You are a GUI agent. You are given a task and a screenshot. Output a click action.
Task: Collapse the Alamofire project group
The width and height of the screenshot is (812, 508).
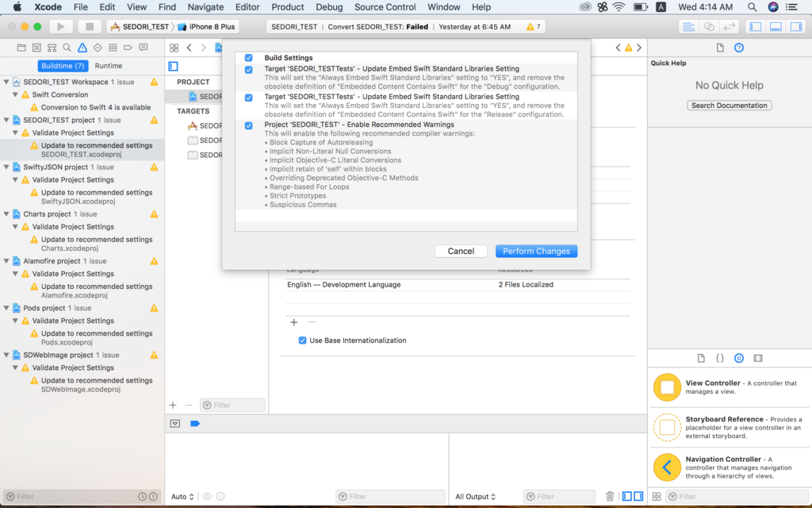click(6, 260)
